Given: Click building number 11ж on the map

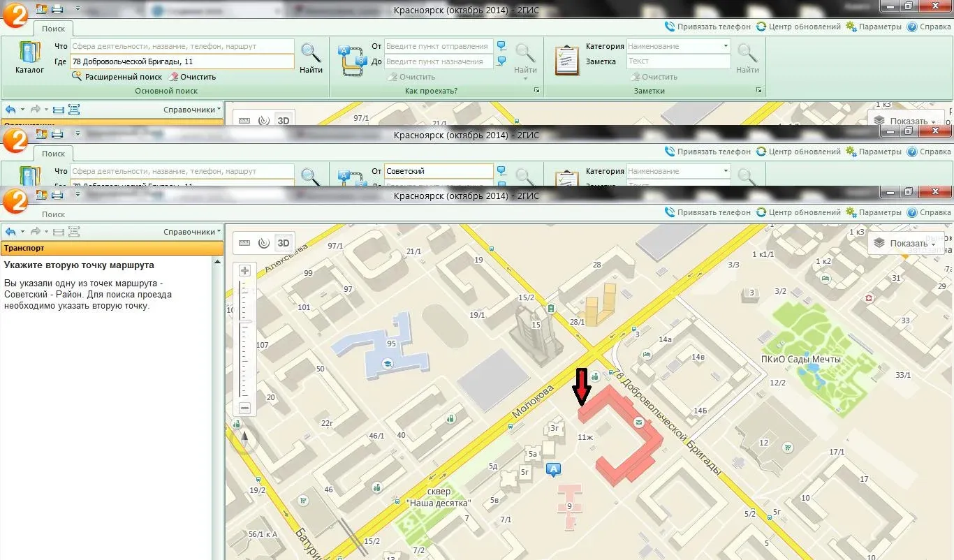Looking at the screenshot, I should tap(585, 438).
